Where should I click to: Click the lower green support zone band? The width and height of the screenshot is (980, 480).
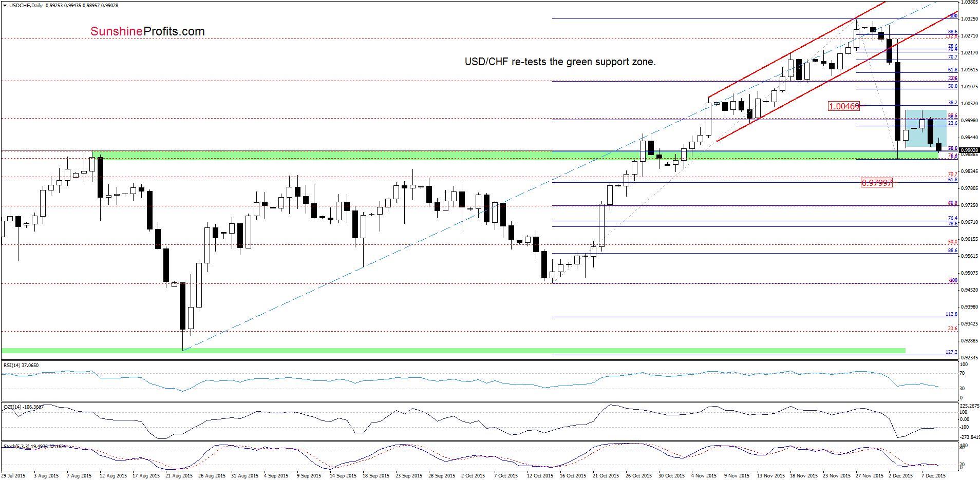(453, 351)
